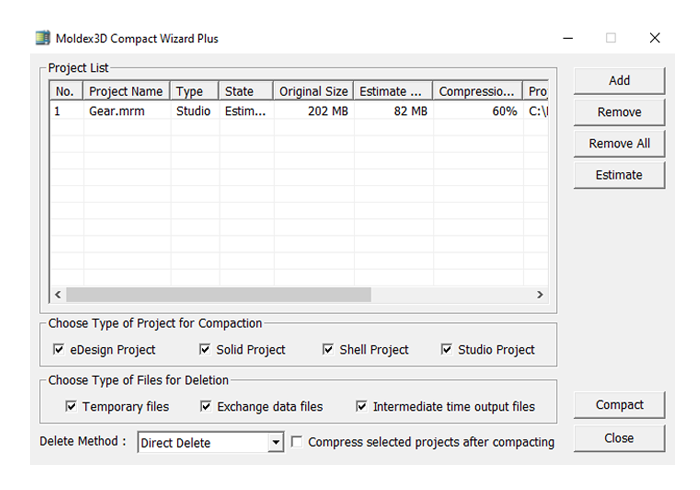Image resolution: width=700 pixels, height=490 pixels.
Task: Click the horizontal scrollbar thumb in project list
Action: [x=219, y=295]
